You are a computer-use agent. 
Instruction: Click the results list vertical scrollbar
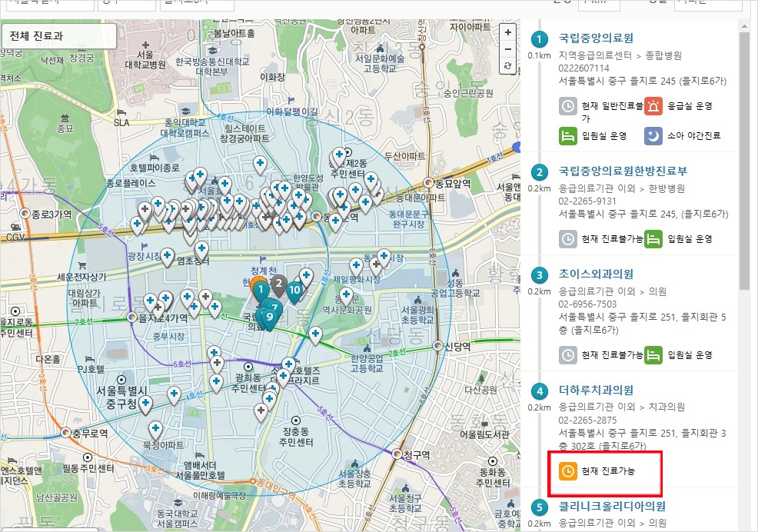click(x=744, y=160)
